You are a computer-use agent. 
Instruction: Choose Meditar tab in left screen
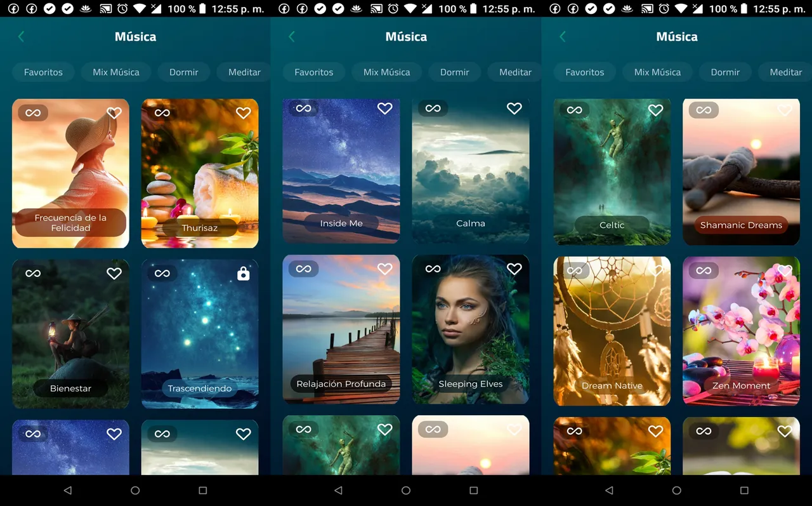coord(244,72)
